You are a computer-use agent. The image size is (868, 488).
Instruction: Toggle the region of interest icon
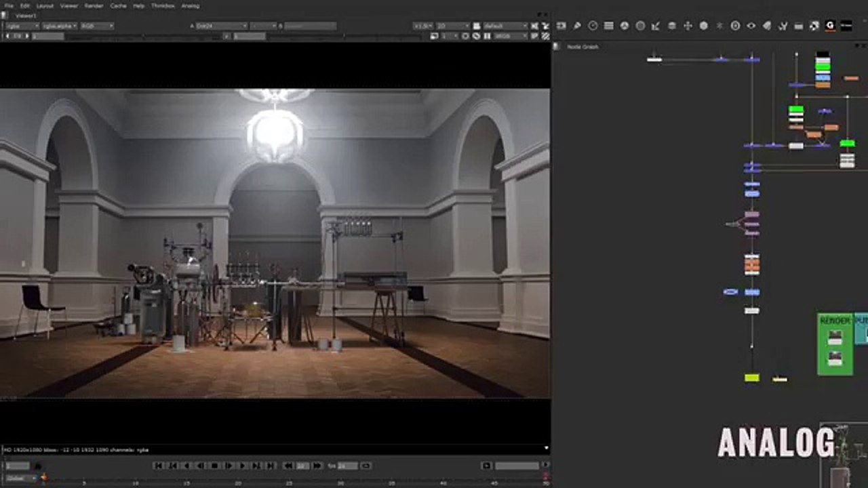434,36
